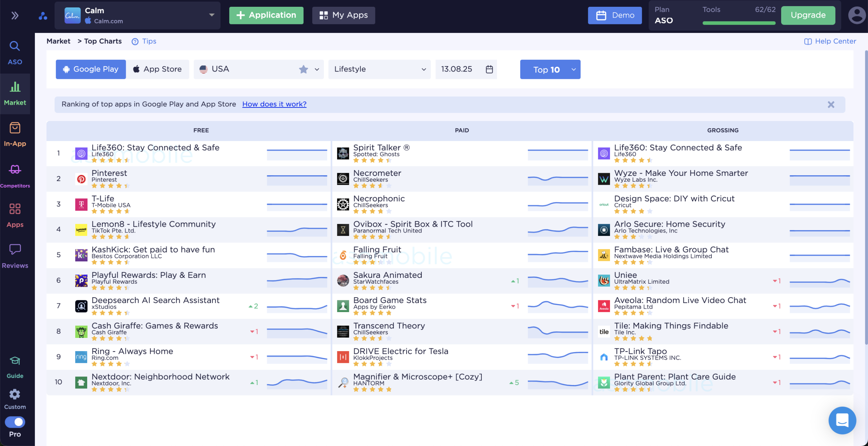868x446 pixels.
Task: Click the green Upgrade button
Action: pos(808,15)
